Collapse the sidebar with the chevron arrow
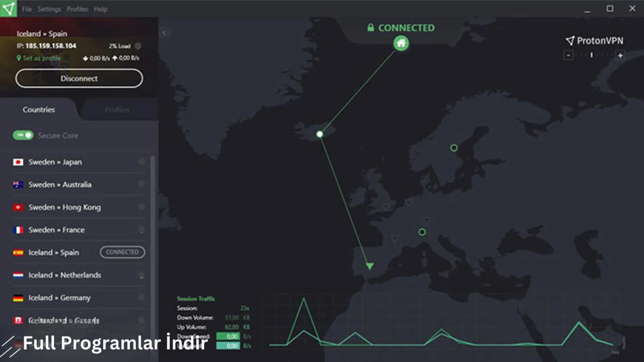 pos(164,33)
